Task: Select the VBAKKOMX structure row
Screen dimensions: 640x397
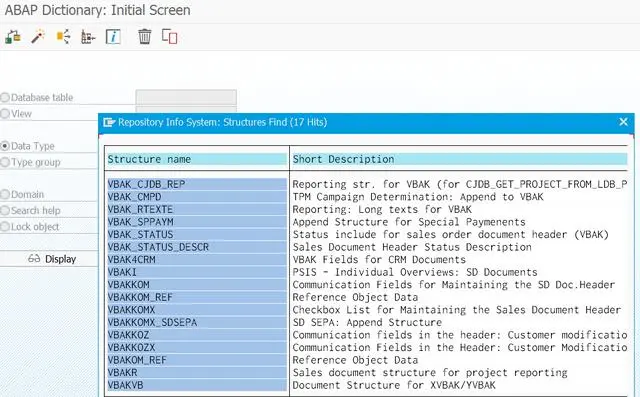Action: click(x=197, y=310)
